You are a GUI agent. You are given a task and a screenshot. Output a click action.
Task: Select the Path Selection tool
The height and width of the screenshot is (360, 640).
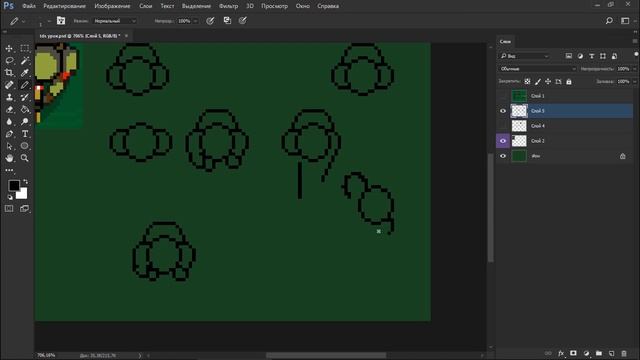tap(9, 146)
